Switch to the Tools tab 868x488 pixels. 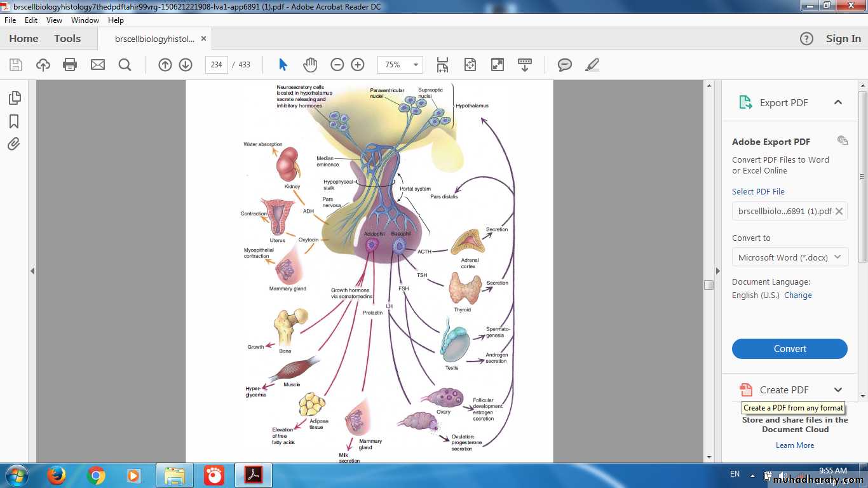(67, 39)
